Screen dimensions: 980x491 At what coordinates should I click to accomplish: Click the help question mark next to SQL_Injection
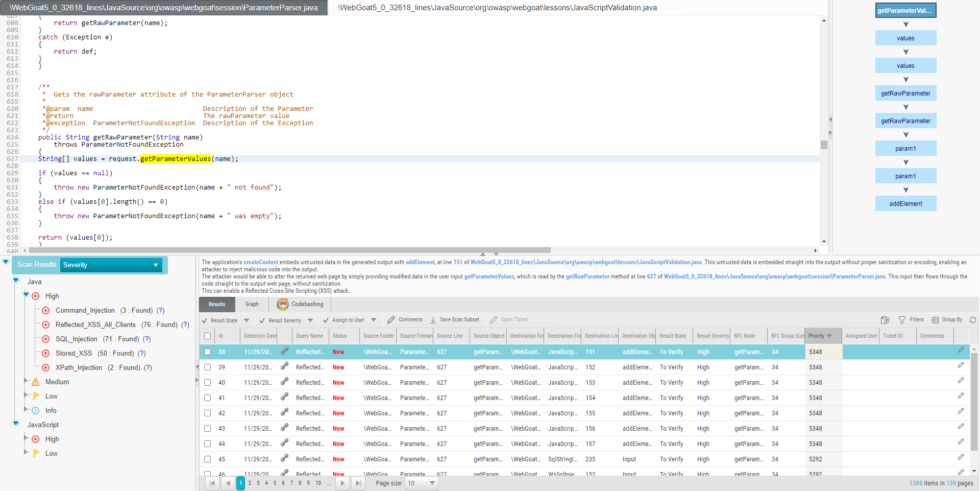tap(147, 339)
